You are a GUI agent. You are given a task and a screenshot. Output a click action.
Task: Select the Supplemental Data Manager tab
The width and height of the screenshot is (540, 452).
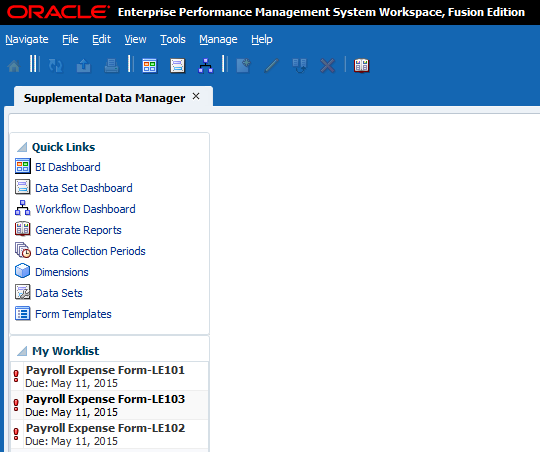click(x=104, y=98)
